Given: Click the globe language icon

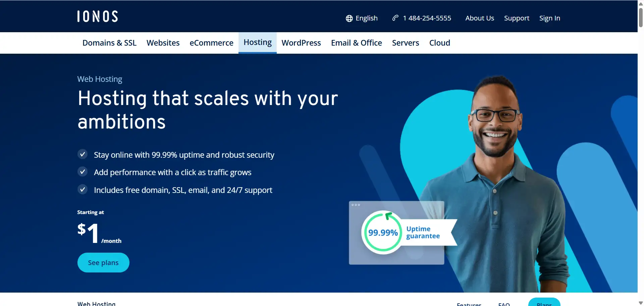Looking at the screenshot, I should [x=349, y=18].
